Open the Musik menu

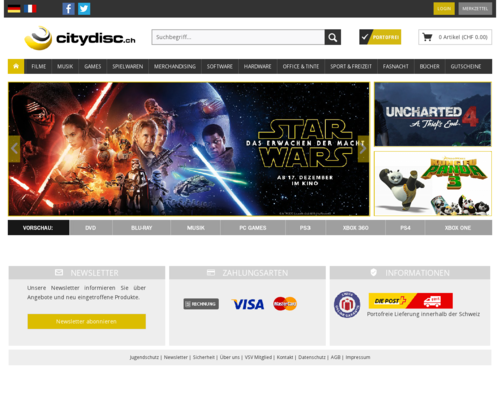pyautogui.click(x=65, y=66)
